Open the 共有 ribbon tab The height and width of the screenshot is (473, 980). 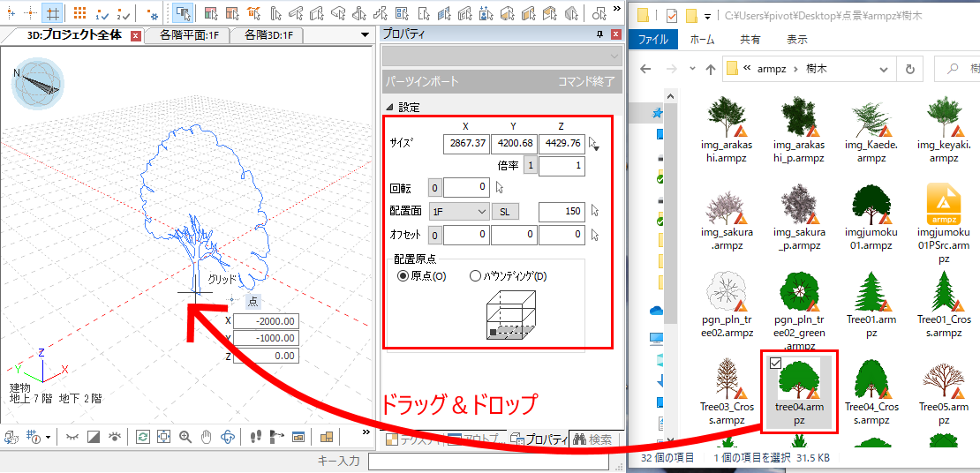pyautogui.click(x=750, y=40)
